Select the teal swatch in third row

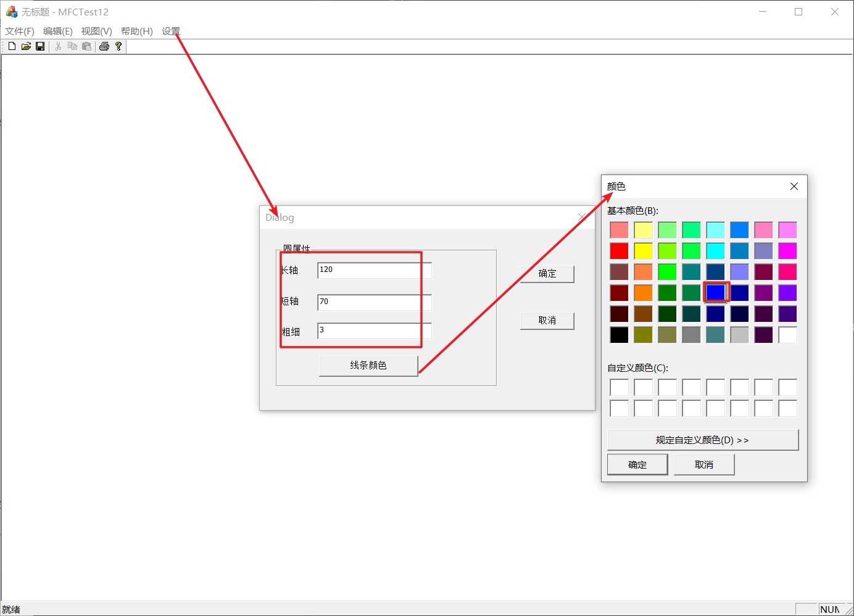click(692, 272)
